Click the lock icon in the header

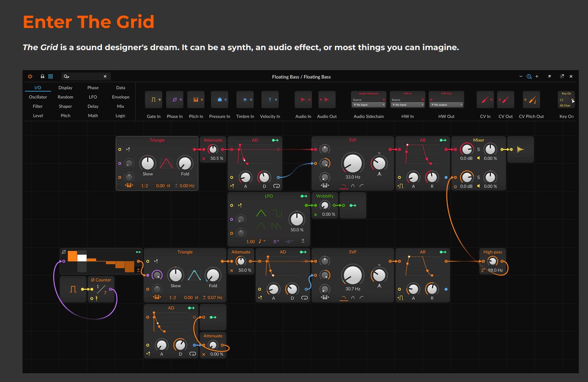[42, 76]
